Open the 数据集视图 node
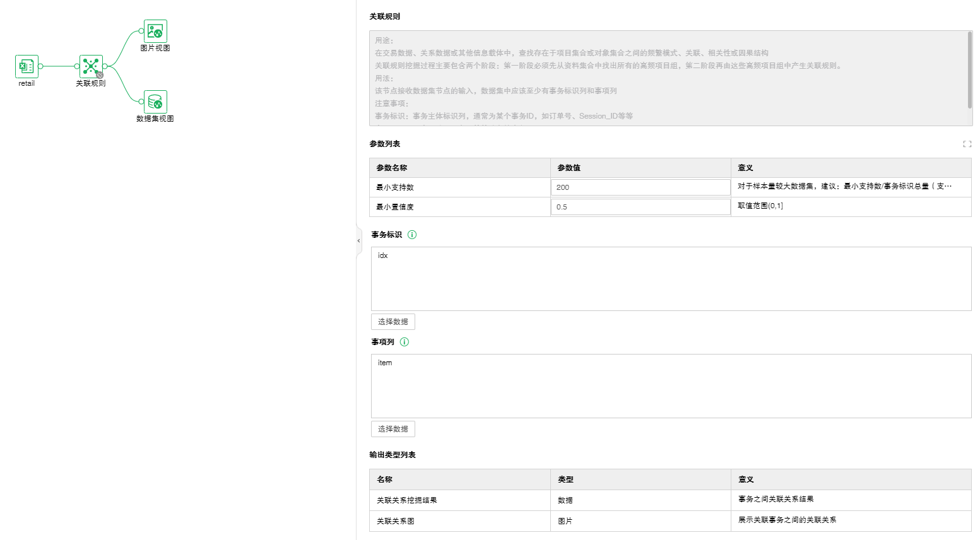980x540 pixels. click(155, 102)
